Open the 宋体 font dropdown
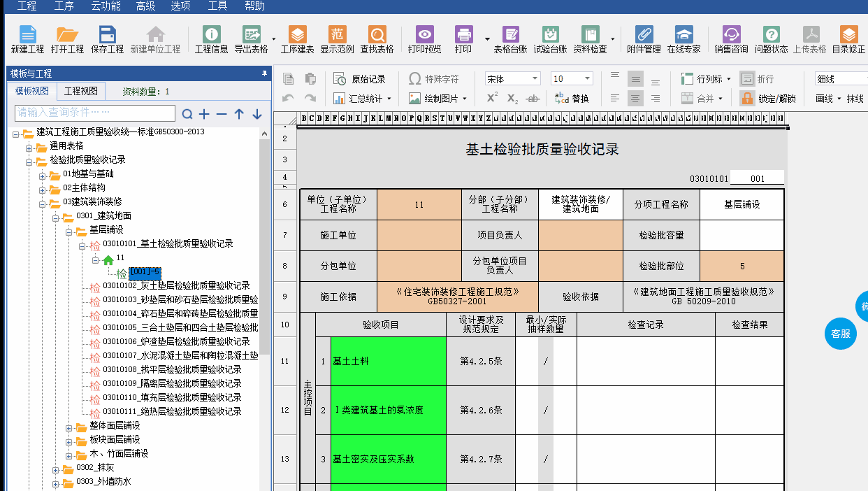Screen dimensions: 868x491 tap(512, 79)
